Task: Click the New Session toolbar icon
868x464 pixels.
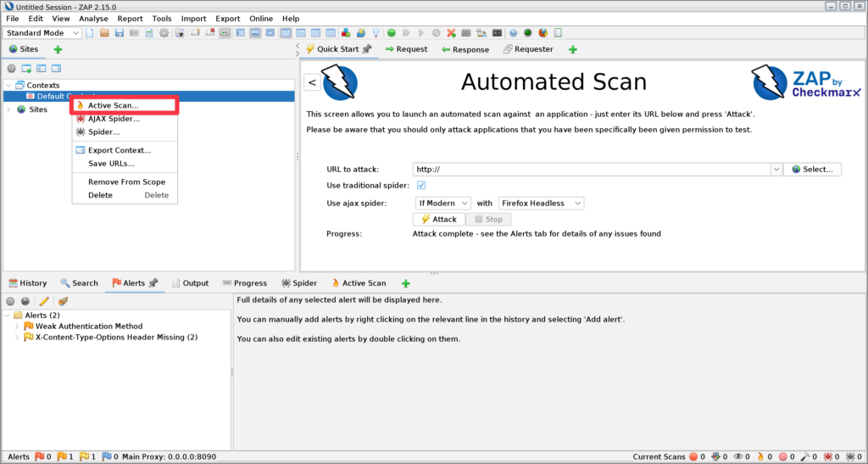Action: pos(90,33)
